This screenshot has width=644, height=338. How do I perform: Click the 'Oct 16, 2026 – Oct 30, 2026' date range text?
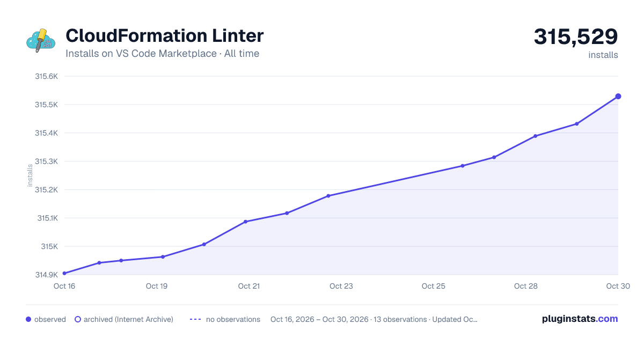pyautogui.click(x=319, y=319)
